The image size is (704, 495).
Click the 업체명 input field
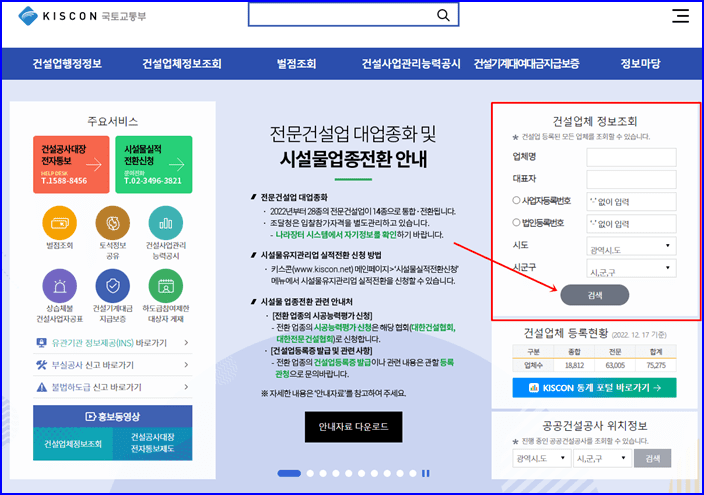coord(631,157)
